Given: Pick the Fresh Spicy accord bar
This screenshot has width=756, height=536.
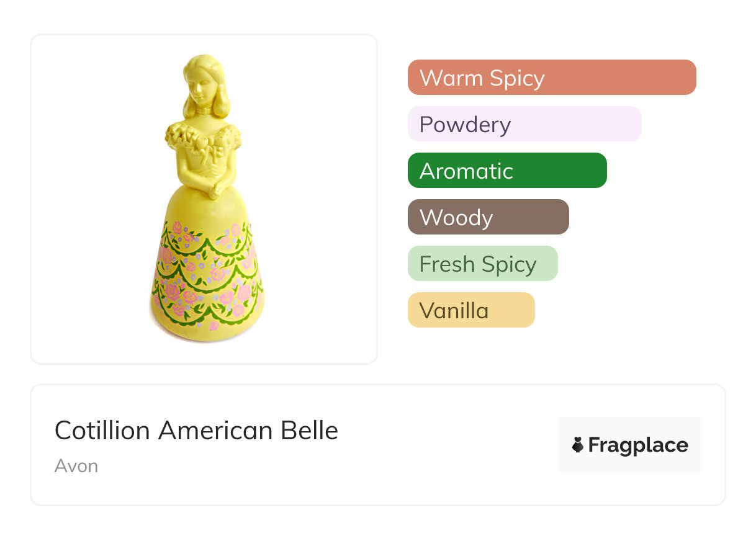Looking at the screenshot, I should click(x=482, y=264).
